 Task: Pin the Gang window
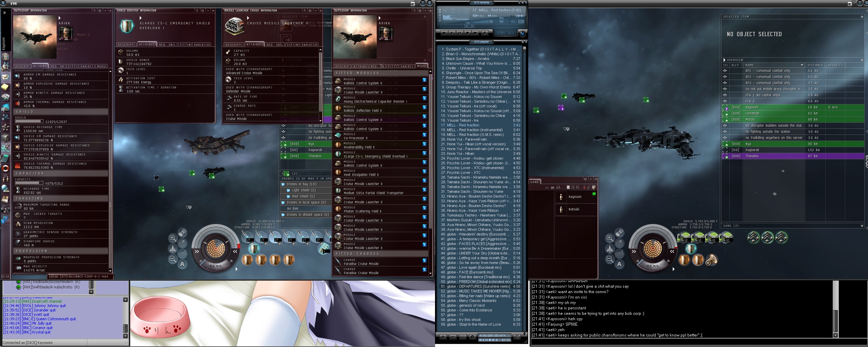[585, 179]
